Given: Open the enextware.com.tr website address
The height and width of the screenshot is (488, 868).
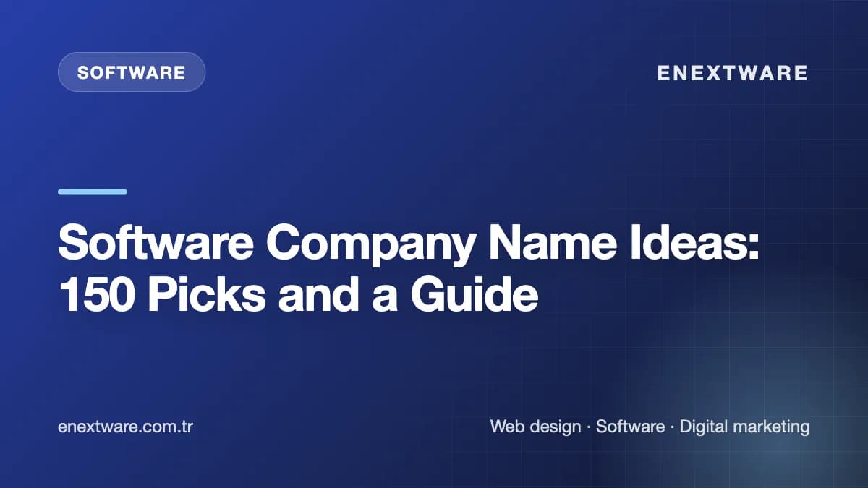Looking at the screenshot, I should click(125, 427).
